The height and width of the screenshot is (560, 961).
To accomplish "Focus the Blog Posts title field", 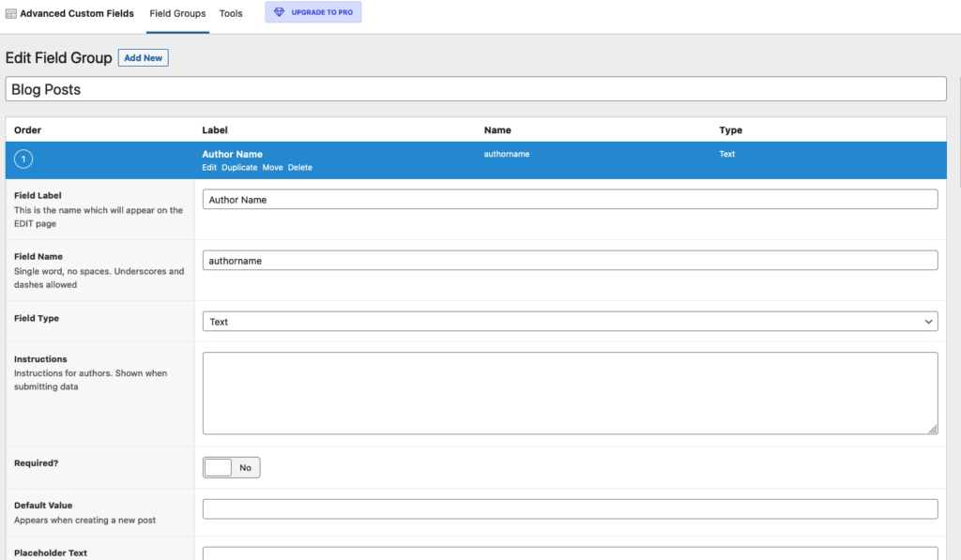I will pos(476,89).
